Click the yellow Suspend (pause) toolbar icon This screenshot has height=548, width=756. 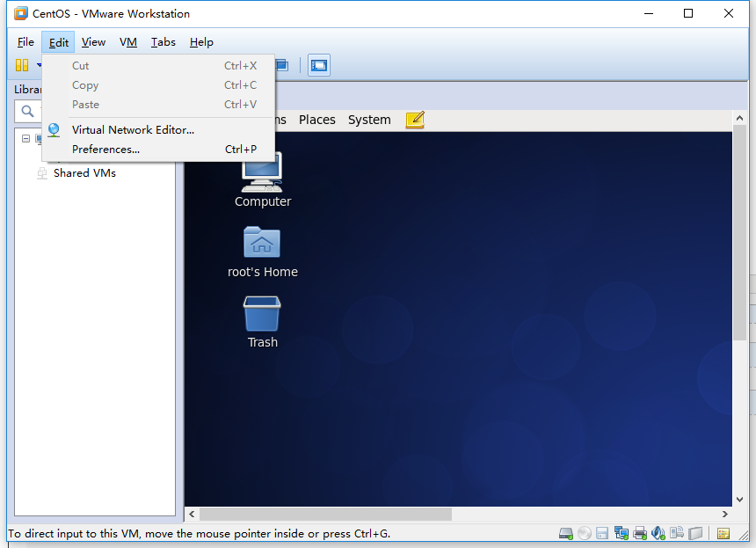pyautogui.click(x=22, y=65)
